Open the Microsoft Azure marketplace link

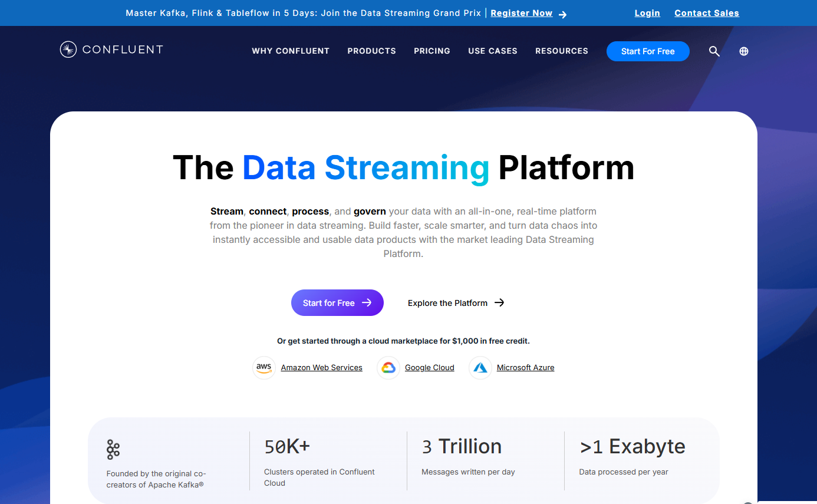(x=526, y=367)
